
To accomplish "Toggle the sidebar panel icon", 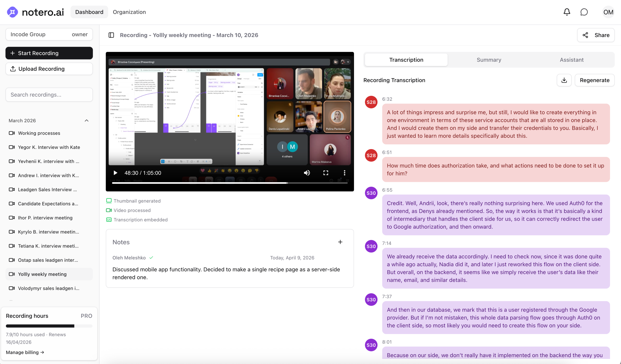I will 111,35.
